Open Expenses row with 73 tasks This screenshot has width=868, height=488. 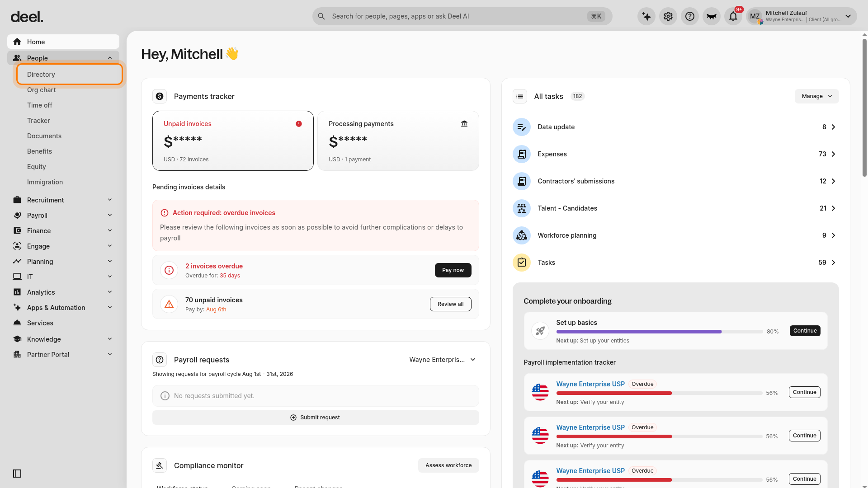click(675, 154)
